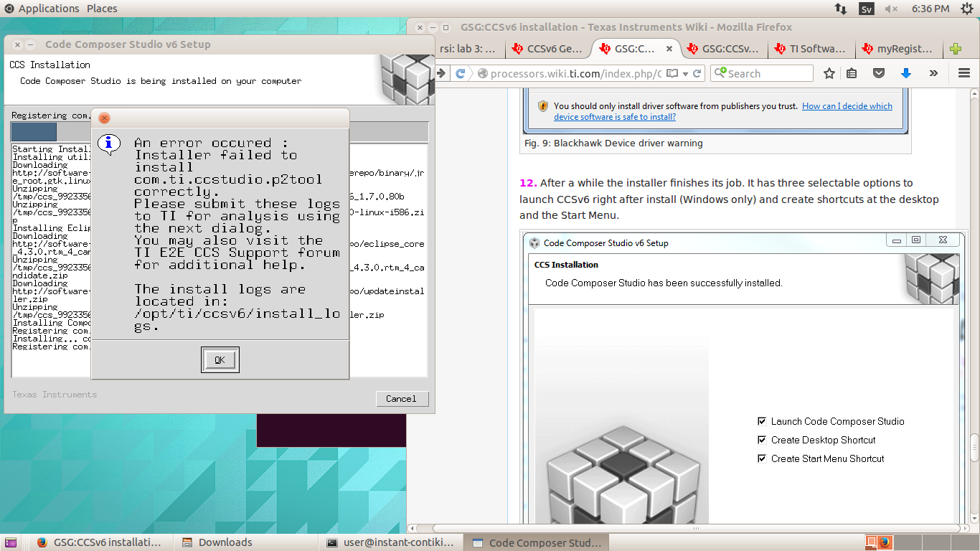Open the Sv keyboard layout indicator
Viewport: 980px width, 551px height.
pos(866,9)
